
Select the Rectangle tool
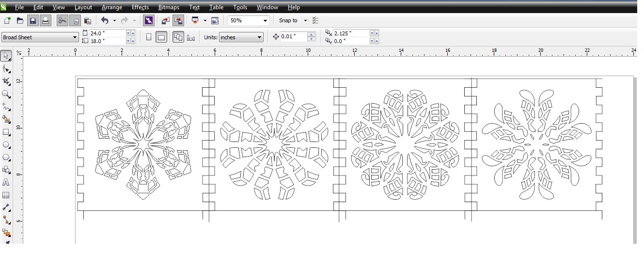click(6, 132)
